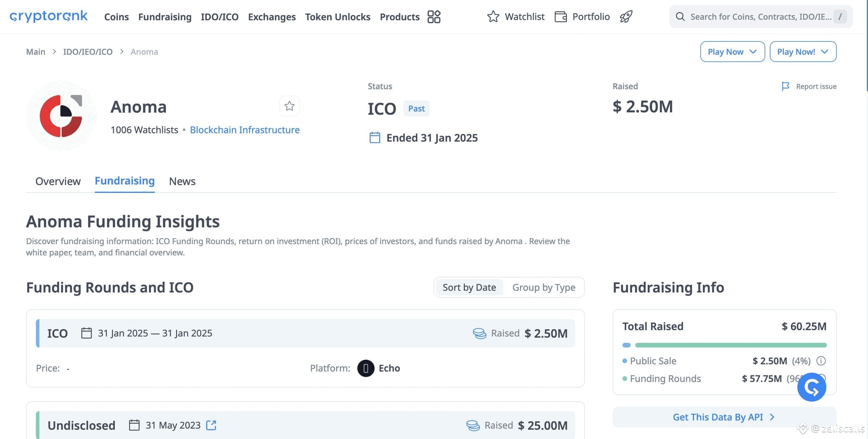The image size is (868, 439).
Task: Expand the Play Now! dropdown
Action: (x=803, y=52)
